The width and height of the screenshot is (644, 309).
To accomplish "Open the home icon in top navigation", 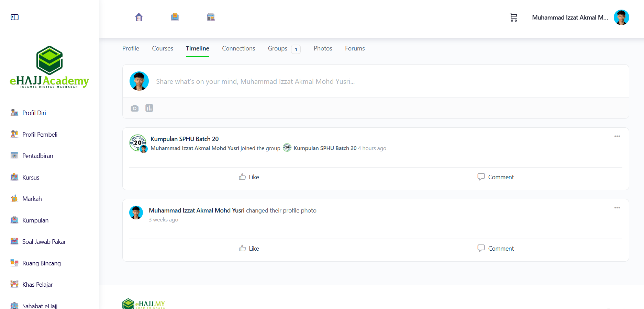I will (x=139, y=17).
